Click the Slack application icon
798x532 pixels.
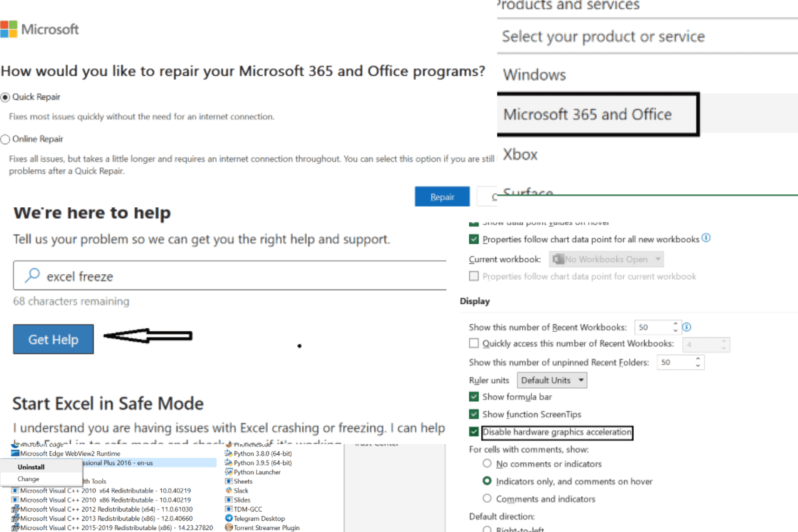(229, 490)
